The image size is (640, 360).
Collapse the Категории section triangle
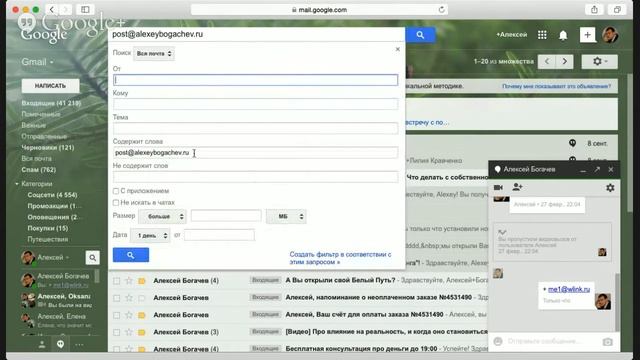[x=17, y=184]
